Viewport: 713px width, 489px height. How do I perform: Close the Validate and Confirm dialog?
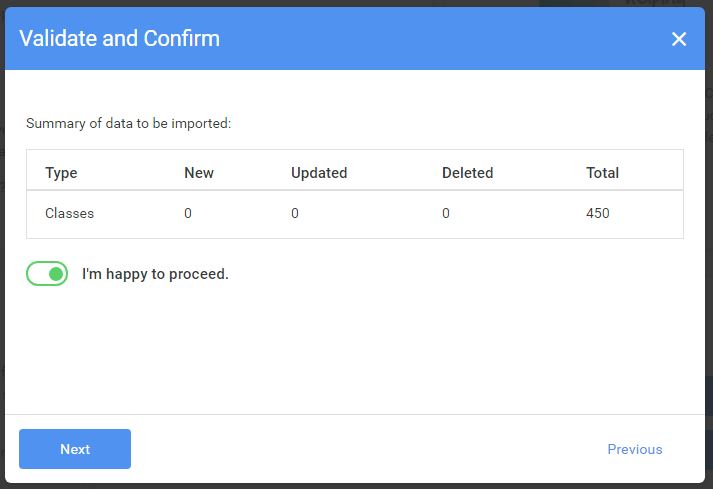coord(678,39)
